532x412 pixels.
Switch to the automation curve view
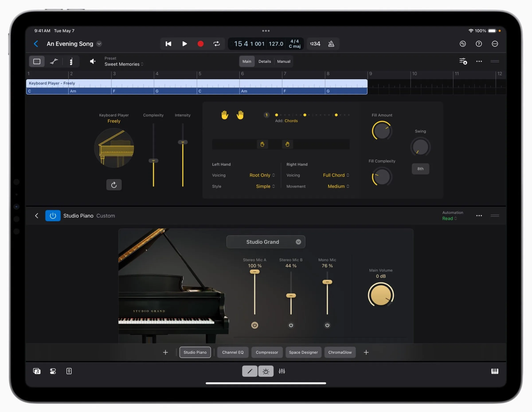[54, 61]
